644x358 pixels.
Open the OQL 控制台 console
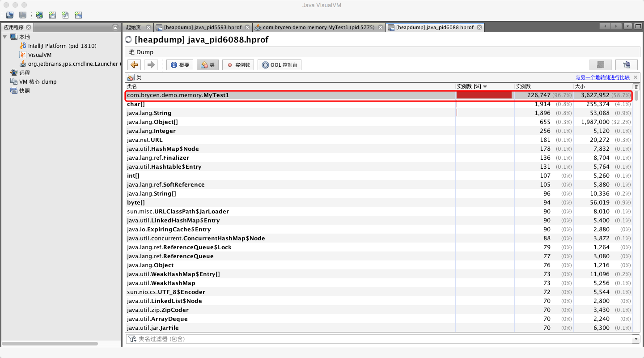[280, 65]
